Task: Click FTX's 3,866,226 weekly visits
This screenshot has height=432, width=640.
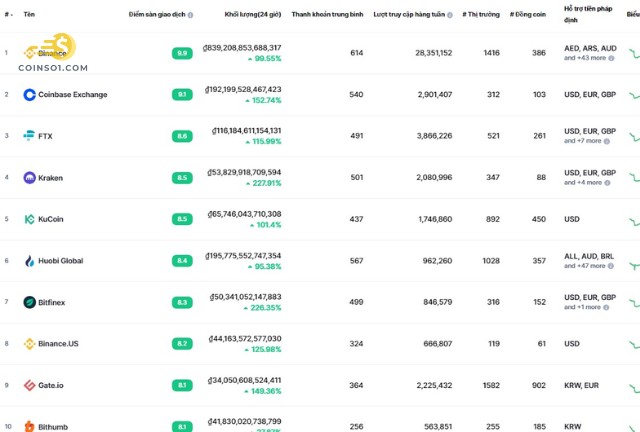Action: (434, 136)
